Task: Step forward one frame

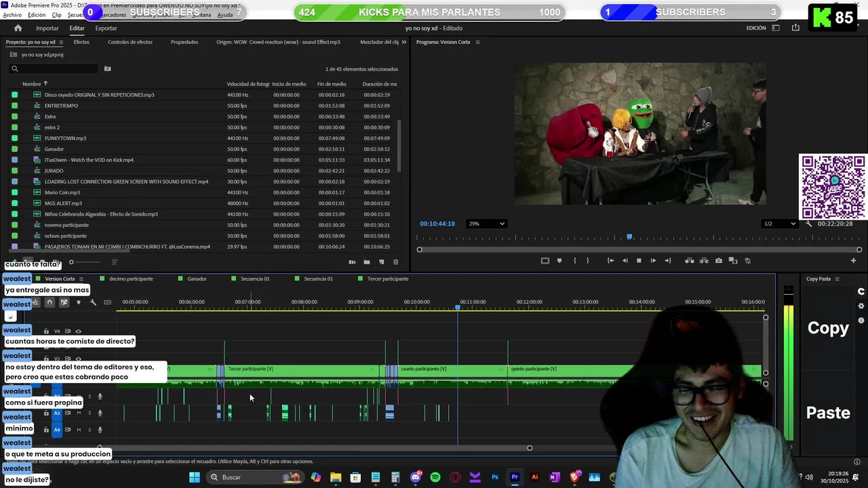Action: point(653,261)
